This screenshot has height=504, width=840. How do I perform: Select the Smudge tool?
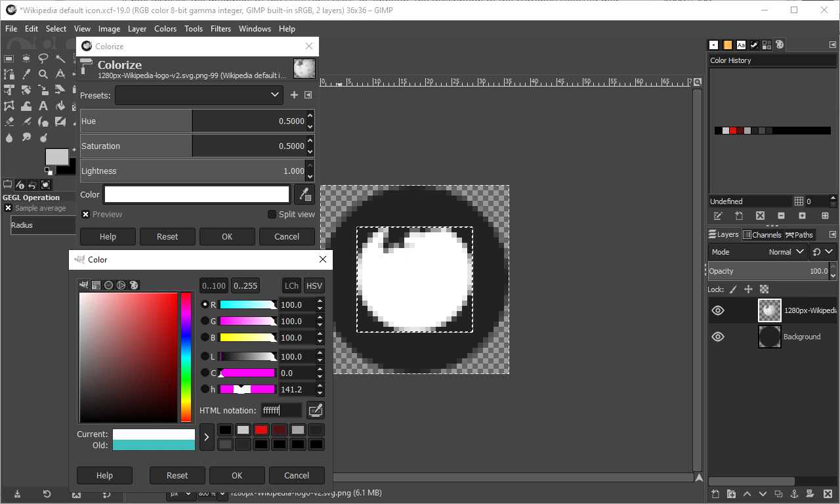[26, 137]
